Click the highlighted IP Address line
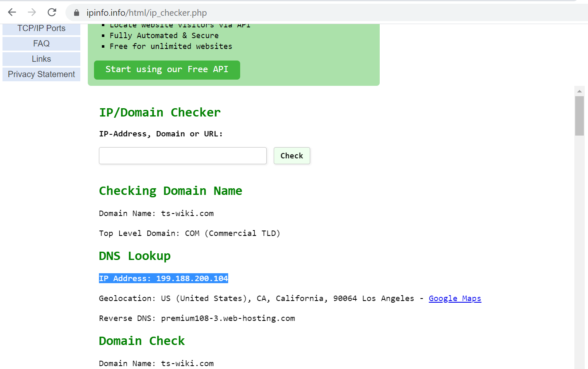The height and width of the screenshot is (369, 588). coord(164,279)
